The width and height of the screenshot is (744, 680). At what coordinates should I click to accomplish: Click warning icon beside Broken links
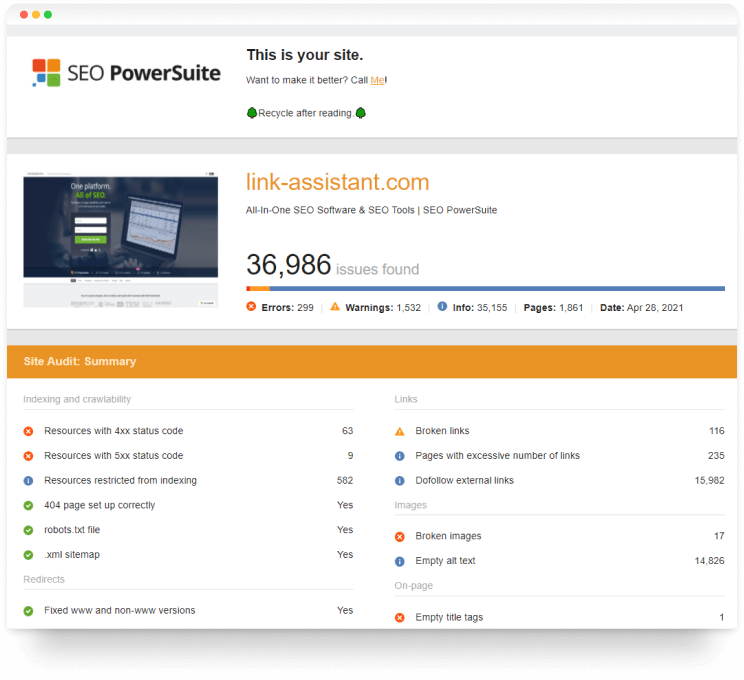click(400, 431)
